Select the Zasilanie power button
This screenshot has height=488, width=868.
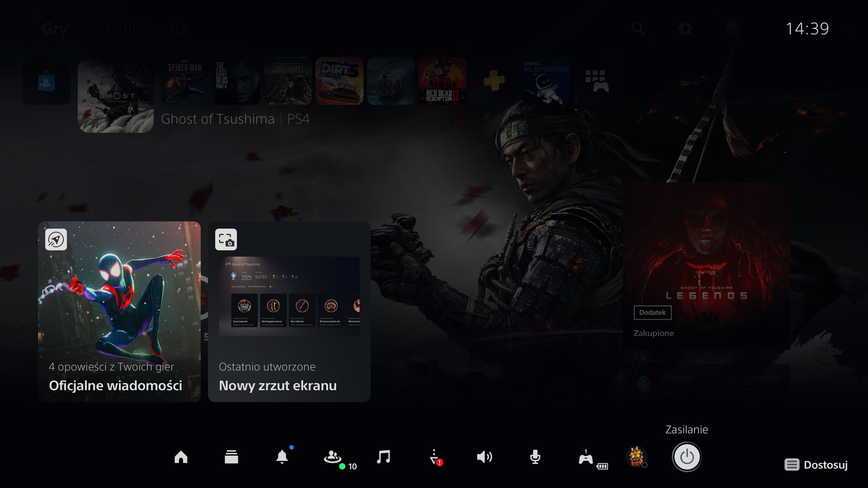coord(687,457)
